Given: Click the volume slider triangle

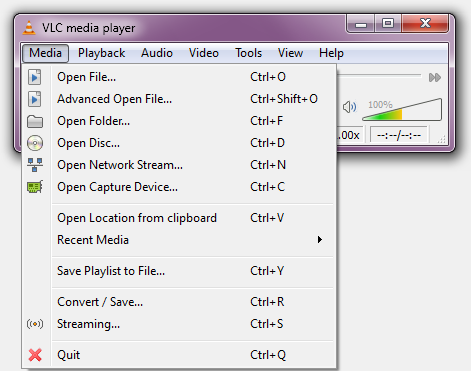Looking at the screenshot, I should (402, 110).
